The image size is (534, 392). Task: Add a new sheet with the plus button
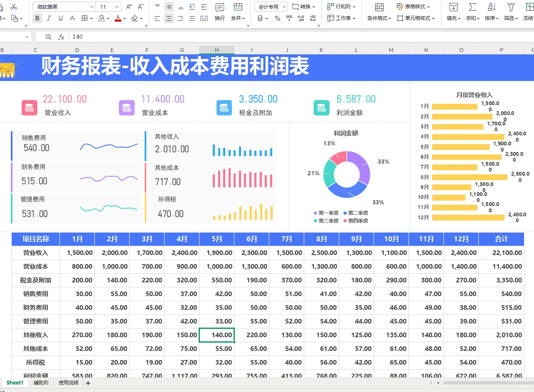click(x=88, y=383)
